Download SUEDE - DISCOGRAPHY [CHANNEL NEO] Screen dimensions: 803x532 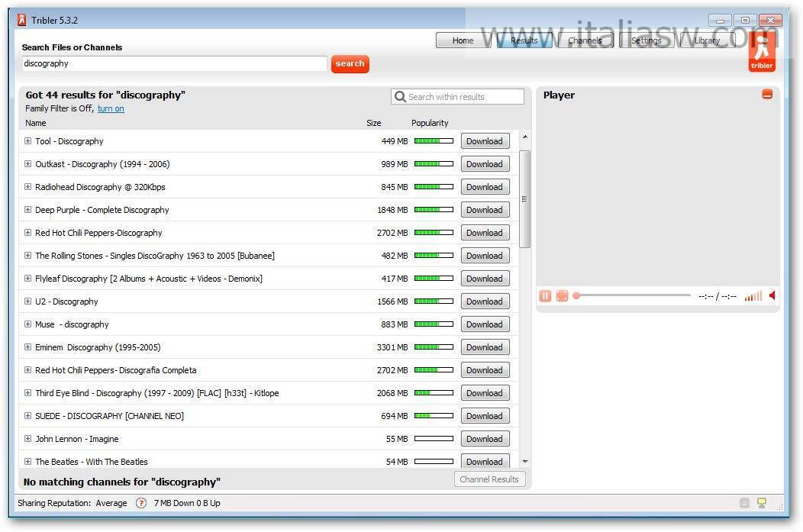tap(485, 416)
